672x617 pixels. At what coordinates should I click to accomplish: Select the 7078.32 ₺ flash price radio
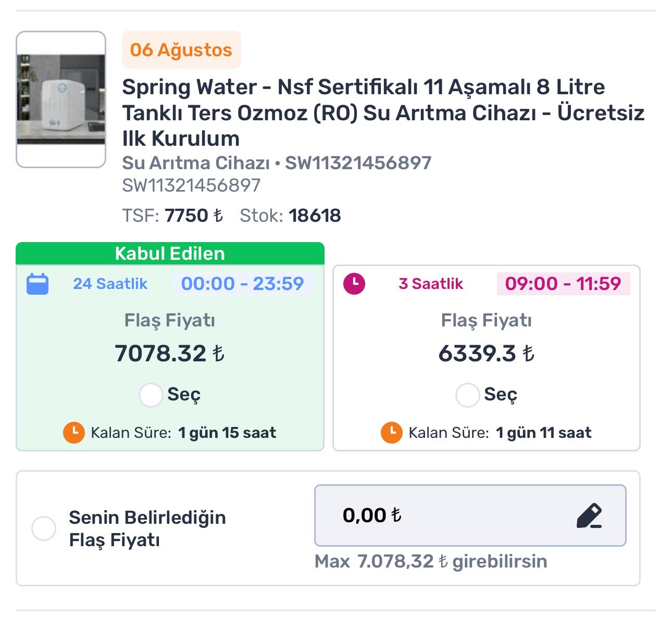pyautogui.click(x=151, y=395)
